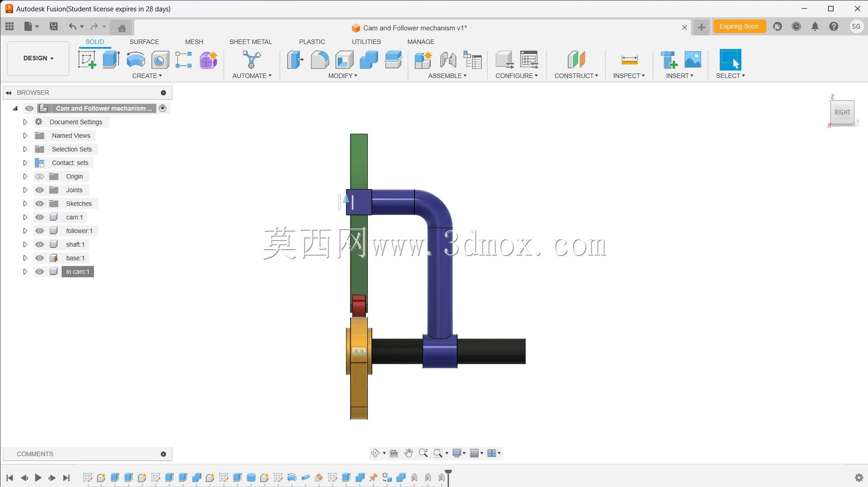Collapse the Browser panel
The width and height of the screenshot is (868, 487).
9,93
